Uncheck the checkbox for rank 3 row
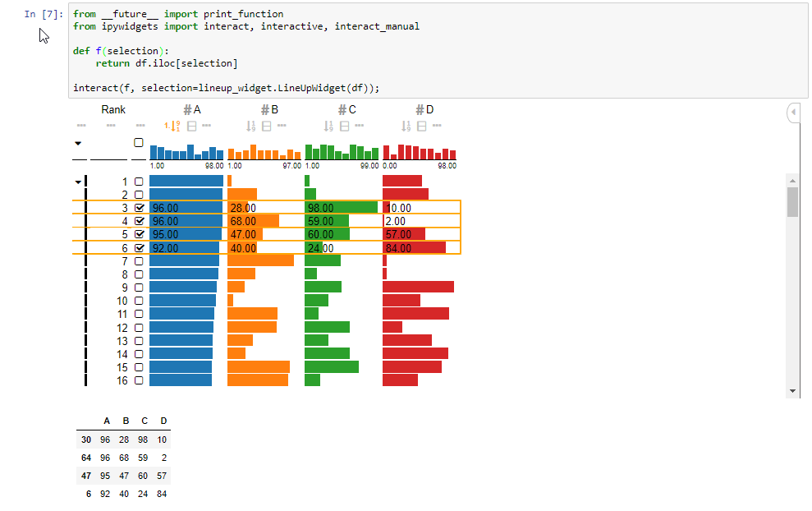The width and height of the screenshot is (812, 511). point(140,208)
